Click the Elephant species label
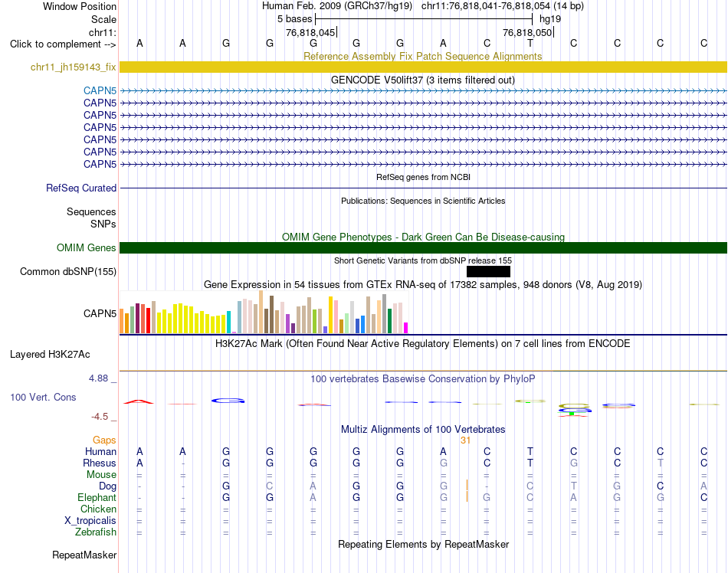728x573 pixels. [x=97, y=497]
